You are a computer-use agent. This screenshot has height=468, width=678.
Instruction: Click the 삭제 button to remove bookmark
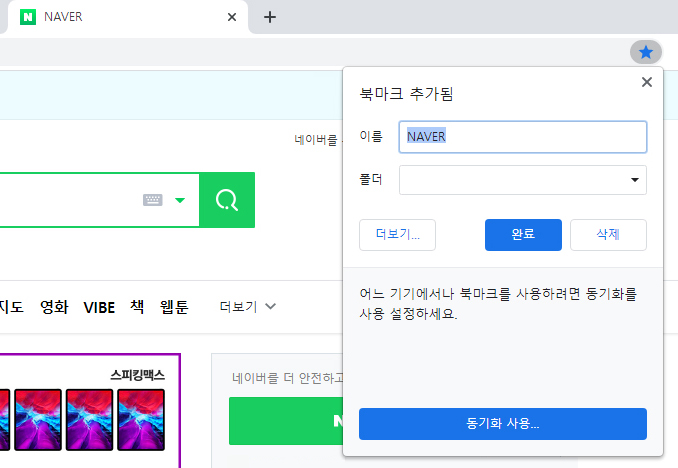(x=608, y=234)
